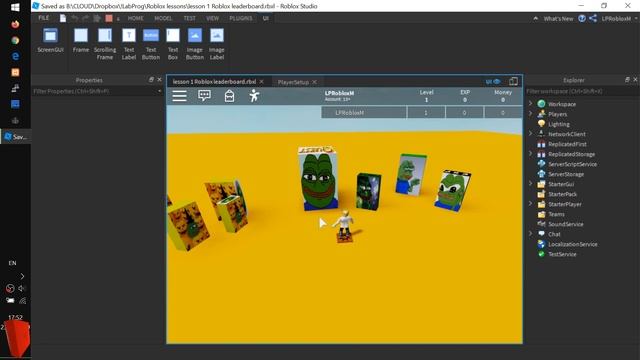
Task: Expand the ReplicatedStorage node
Action: [531, 154]
